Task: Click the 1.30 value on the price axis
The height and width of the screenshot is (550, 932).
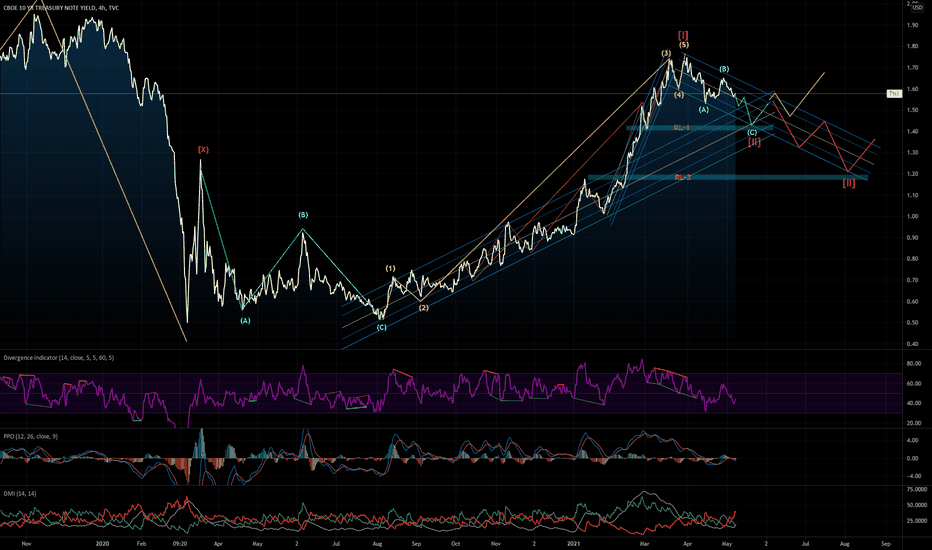Action: (x=913, y=153)
